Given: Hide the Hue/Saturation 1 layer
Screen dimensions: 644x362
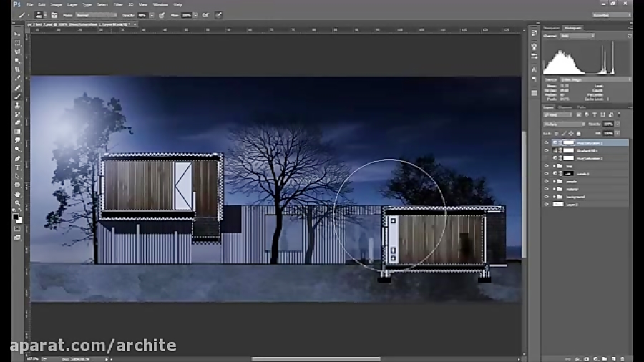Looking at the screenshot, I should [546, 143].
